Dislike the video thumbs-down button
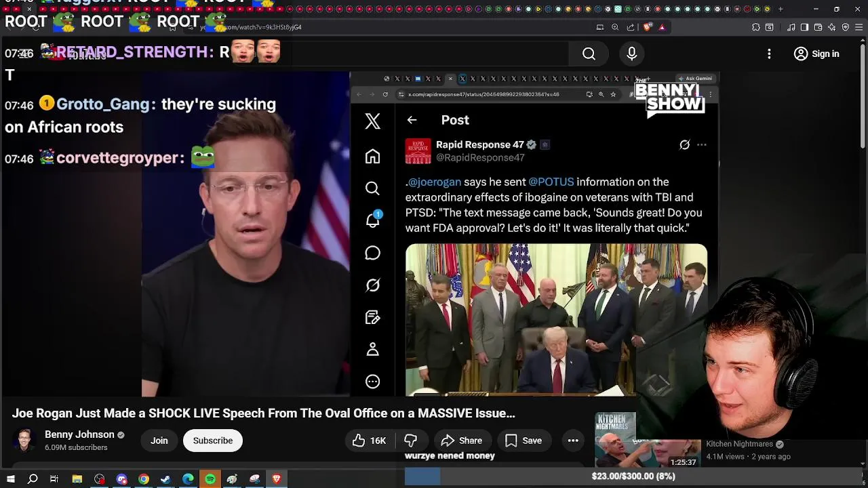The image size is (868, 488). (411, 441)
